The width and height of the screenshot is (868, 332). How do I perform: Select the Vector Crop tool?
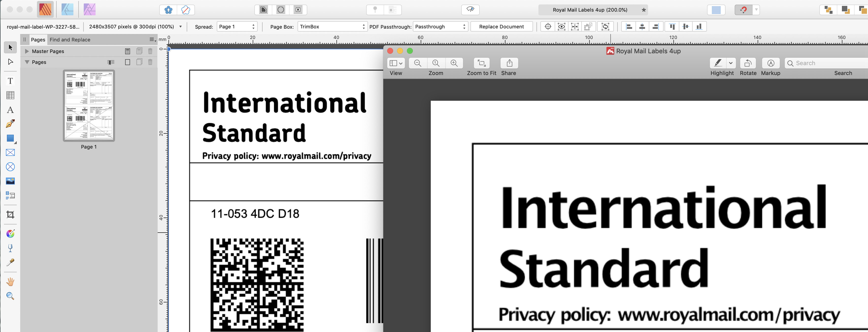10,215
